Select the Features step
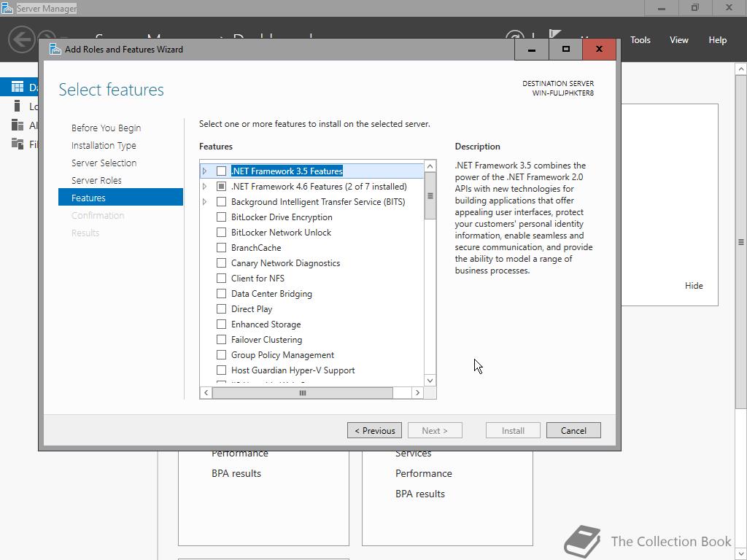 (x=120, y=197)
